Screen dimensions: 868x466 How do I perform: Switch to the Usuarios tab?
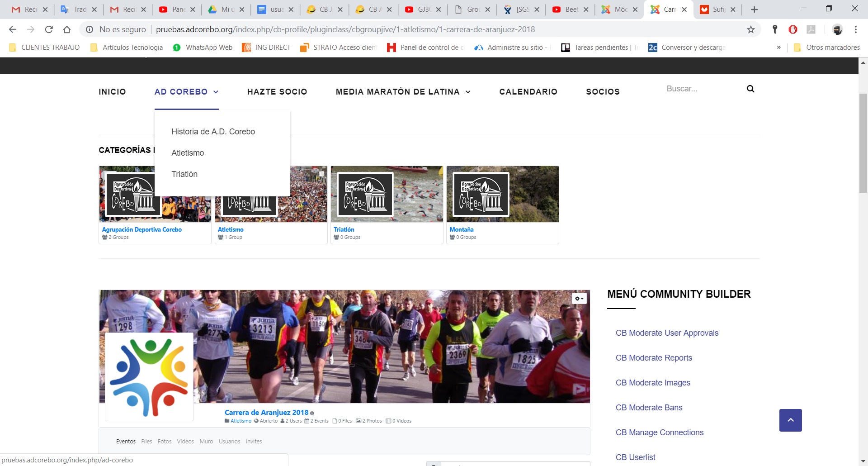coord(230,442)
